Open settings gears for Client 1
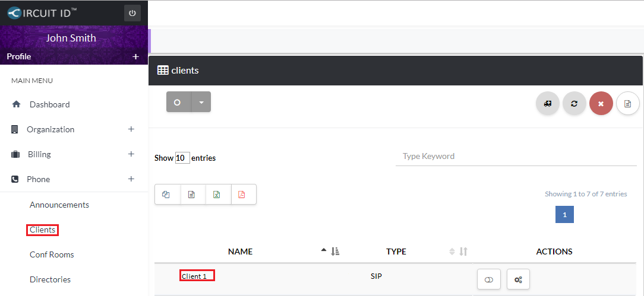 [517, 279]
